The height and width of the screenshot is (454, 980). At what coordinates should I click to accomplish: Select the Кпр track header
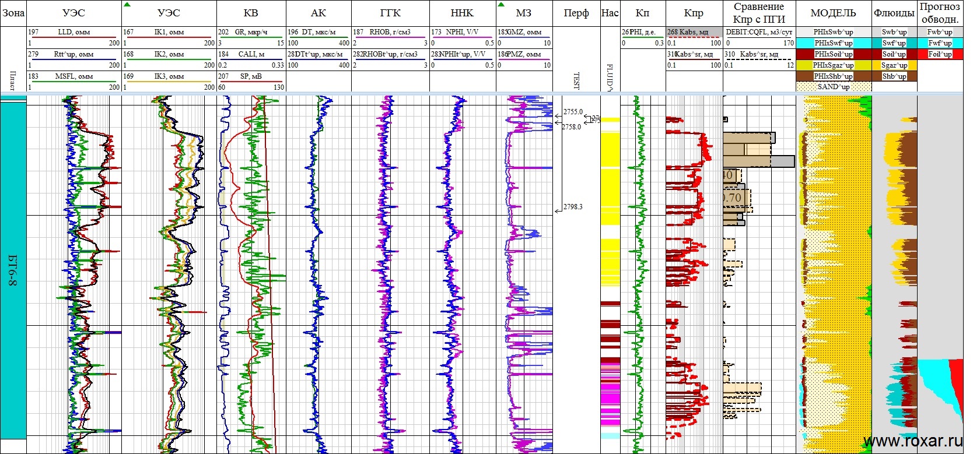tap(694, 13)
